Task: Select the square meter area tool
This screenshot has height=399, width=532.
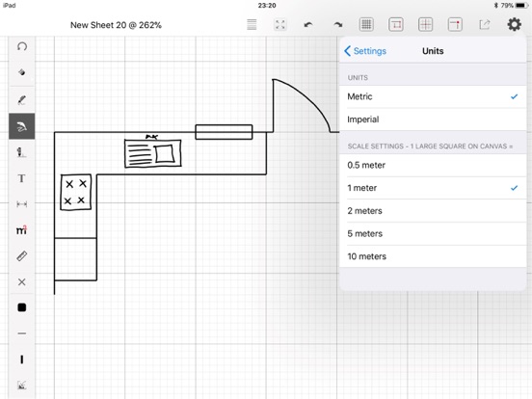Action: pos(22,230)
